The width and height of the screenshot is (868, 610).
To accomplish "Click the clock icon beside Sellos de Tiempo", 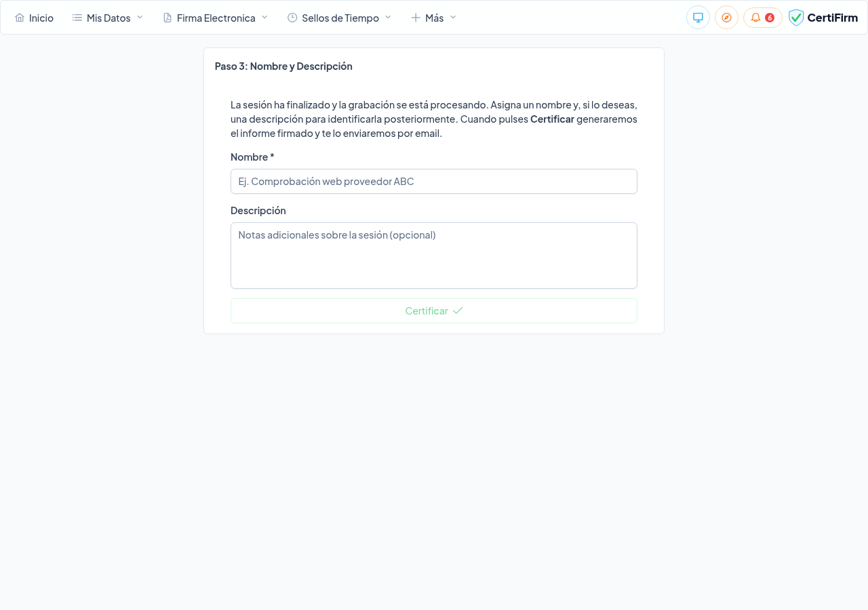I will 292,18.
